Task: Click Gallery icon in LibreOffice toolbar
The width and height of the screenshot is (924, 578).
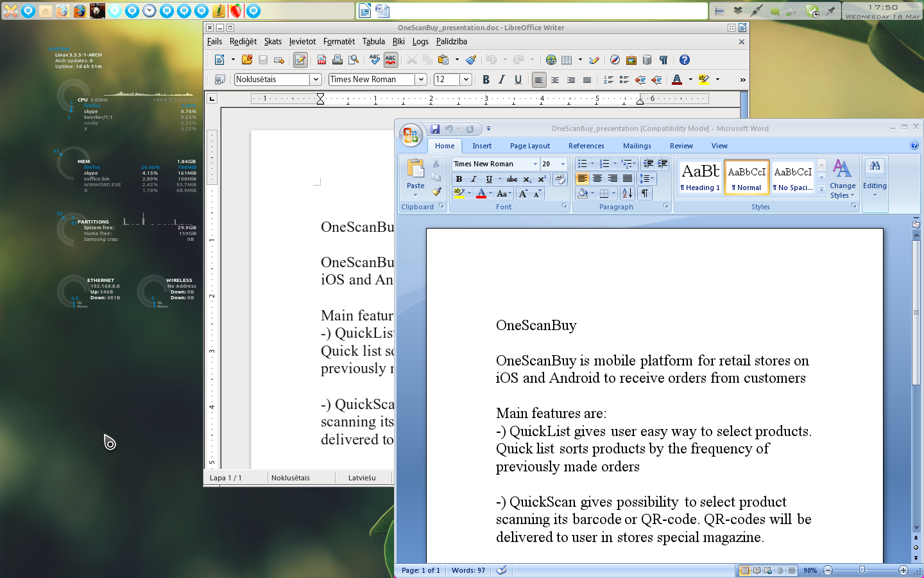Action: (631, 60)
